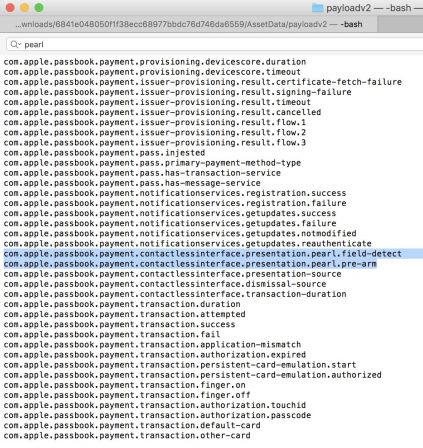423x448 pixels.
Task: Click the line ending result.certificate-fetch-failure
Action: (x=203, y=82)
